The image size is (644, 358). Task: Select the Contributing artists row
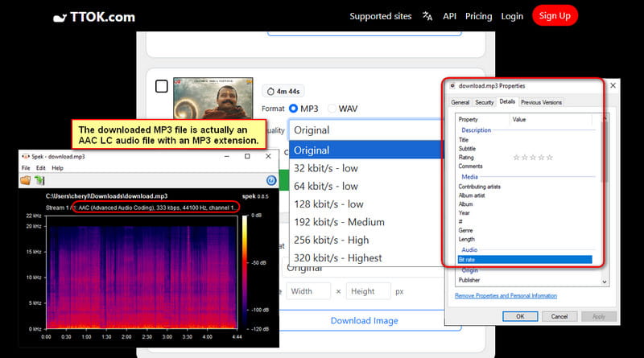525,187
